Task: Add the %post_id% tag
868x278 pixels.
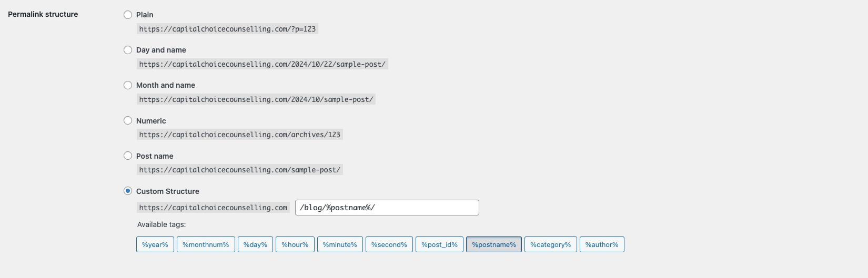Action: (x=439, y=245)
